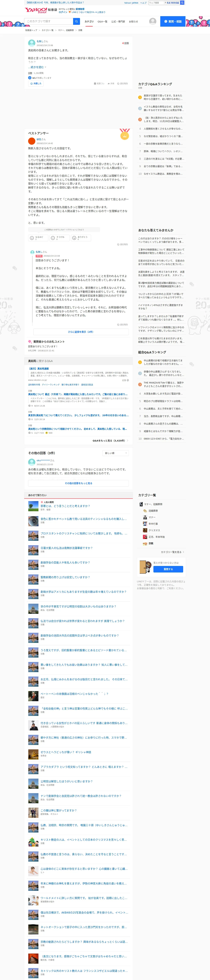The image size is (210, 980).
Task: Expand その他の回答をもっと見る
Action: click(x=79, y=483)
